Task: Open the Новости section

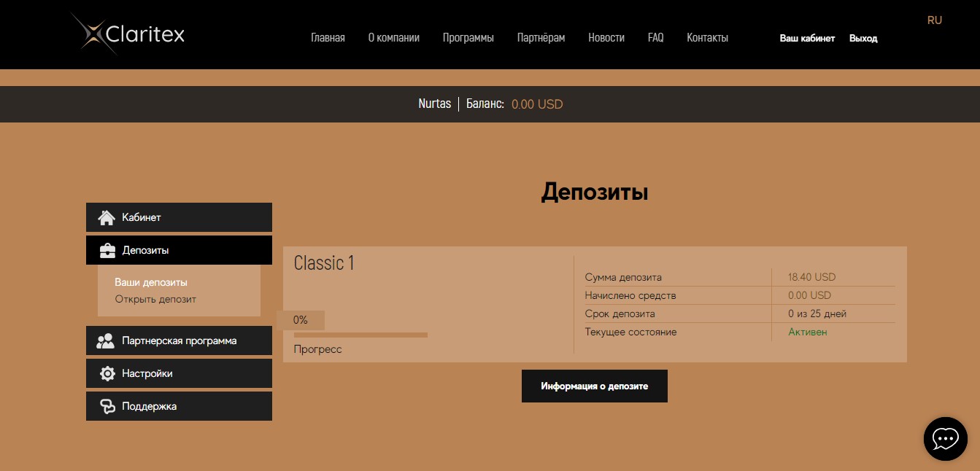Action: pyautogui.click(x=606, y=38)
